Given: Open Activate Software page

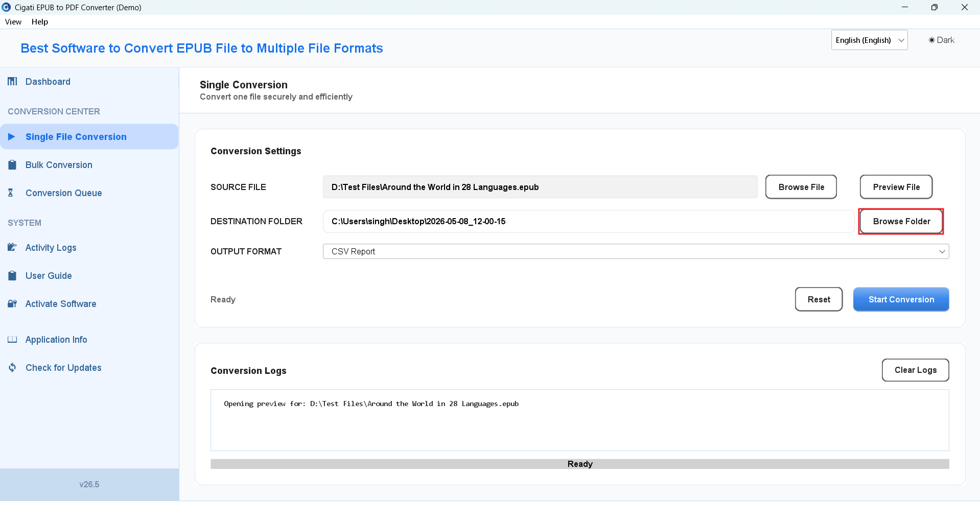Looking at the screenshot, I should (89, 304).
